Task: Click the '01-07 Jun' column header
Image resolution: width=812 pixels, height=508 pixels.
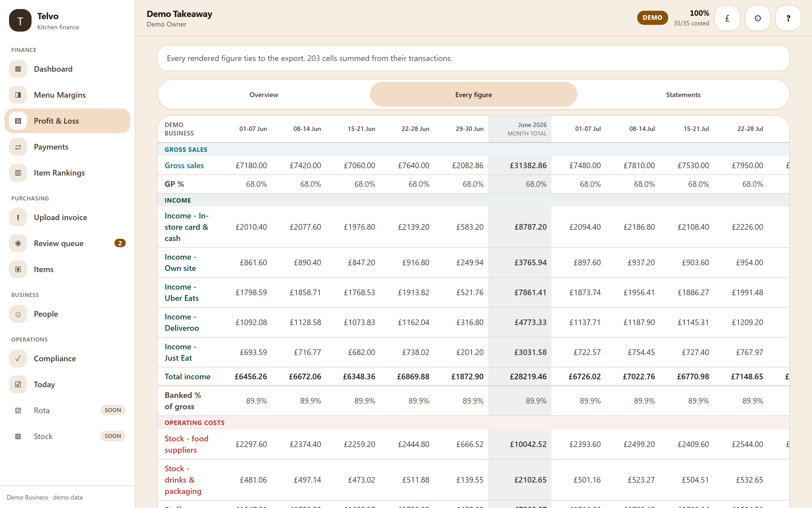Action: [253, 129]
